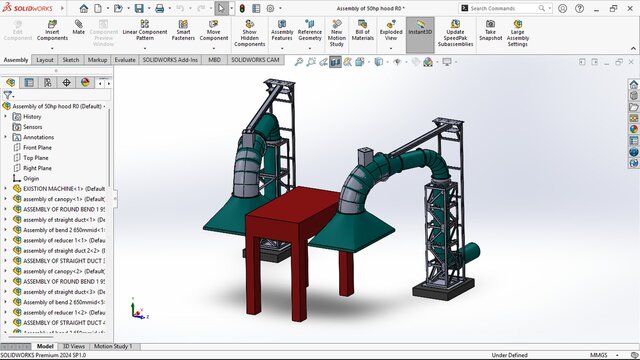The image size is (640, 360).
Task: Open a file with the Open icon
Action: coord(118,8)
